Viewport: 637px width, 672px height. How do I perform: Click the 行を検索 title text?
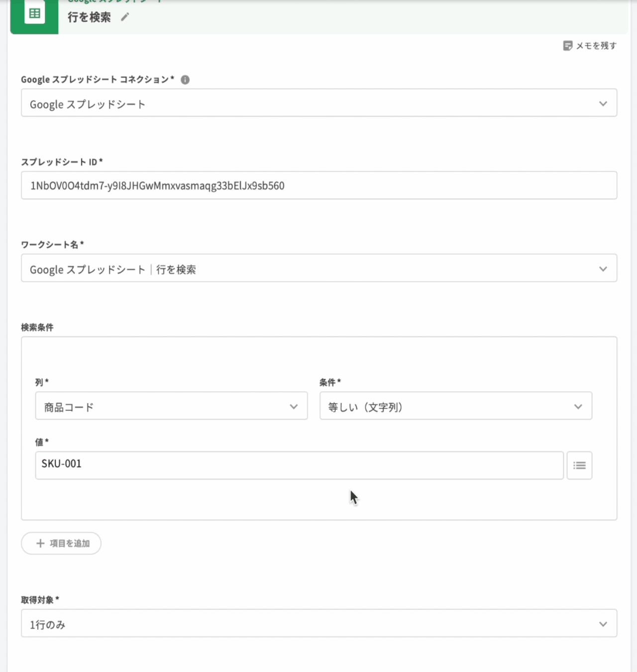(90, 17)
